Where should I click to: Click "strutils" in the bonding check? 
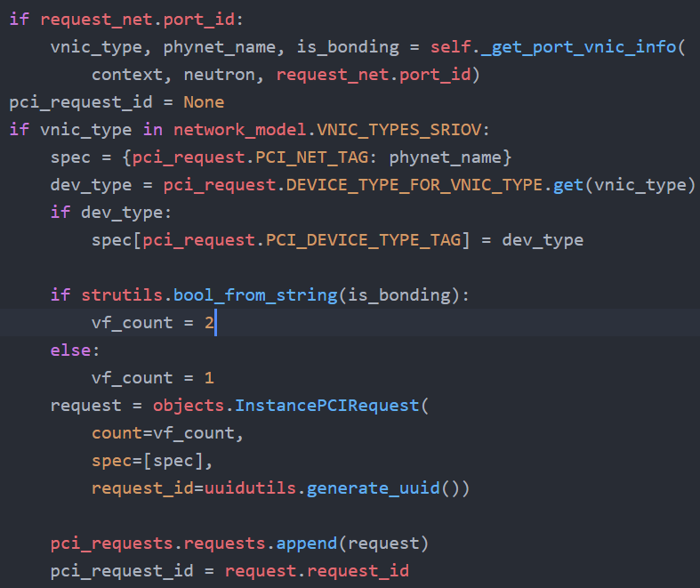click(x=122, y=295)
